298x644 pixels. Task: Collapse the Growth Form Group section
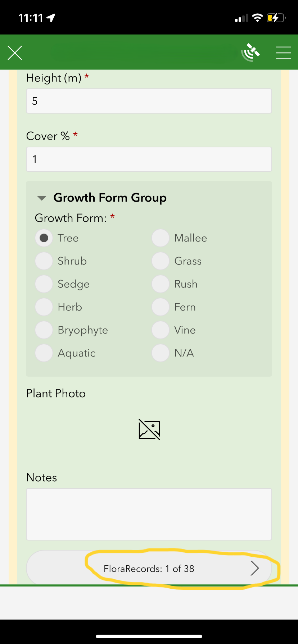pyautogui.click(x=41, y=198)
